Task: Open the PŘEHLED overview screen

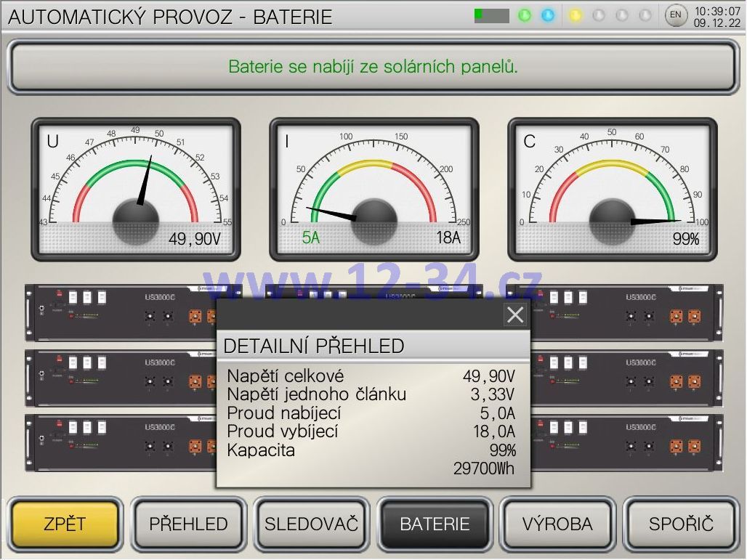Action: click(188, 524)
